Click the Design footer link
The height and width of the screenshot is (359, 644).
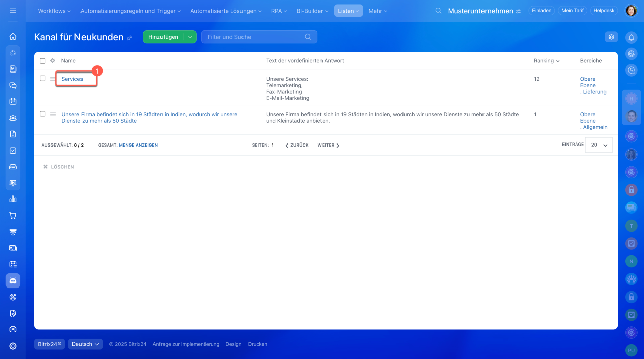(x=233, y=344)
